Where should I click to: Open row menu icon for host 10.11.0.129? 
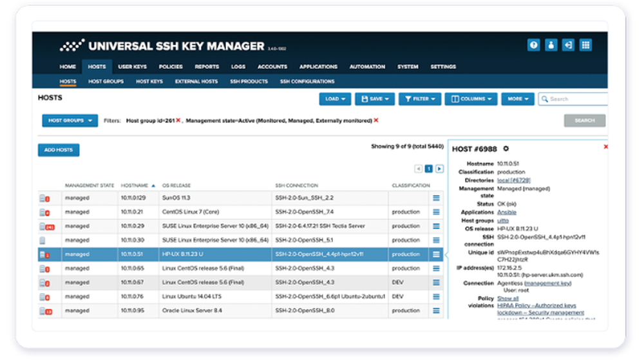pos(436,198)
